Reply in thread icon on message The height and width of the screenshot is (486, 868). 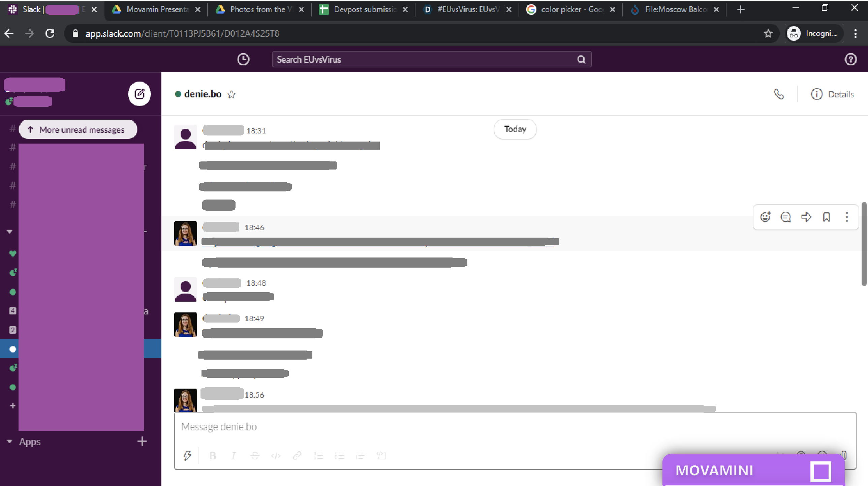[785, 217]
